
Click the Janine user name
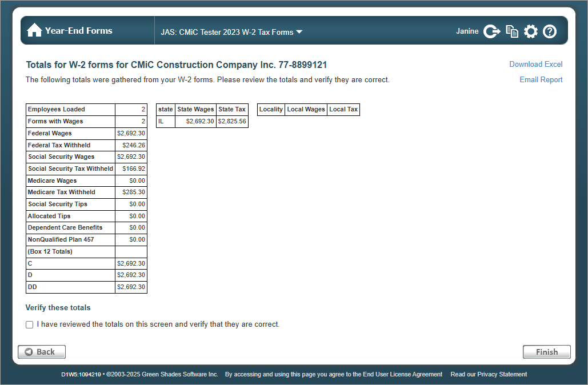(x=467, y=31)
